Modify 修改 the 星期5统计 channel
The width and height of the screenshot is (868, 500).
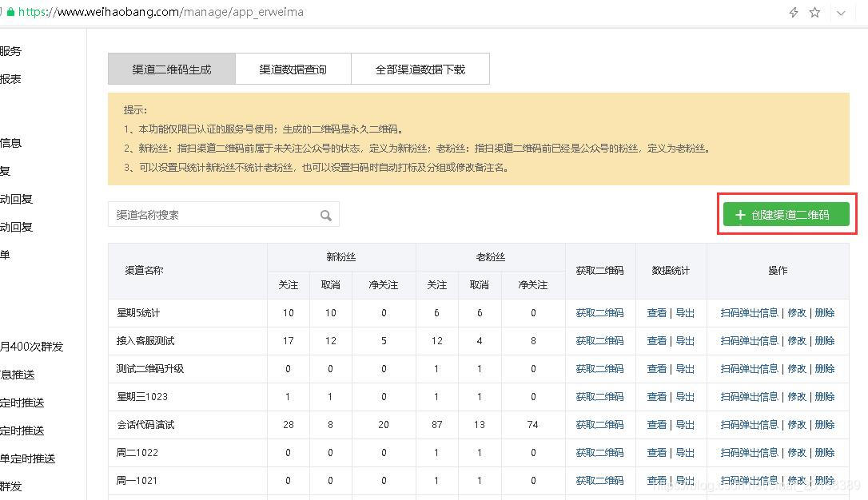(x=797, y=313)
